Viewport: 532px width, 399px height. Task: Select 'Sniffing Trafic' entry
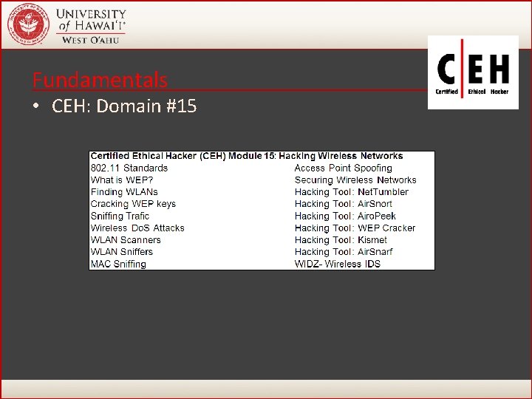[x=120, y=216]
